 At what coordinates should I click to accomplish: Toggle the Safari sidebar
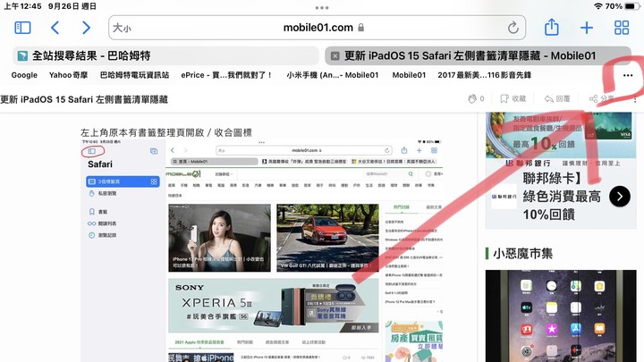pyautogui.click(x=22, y=28)
